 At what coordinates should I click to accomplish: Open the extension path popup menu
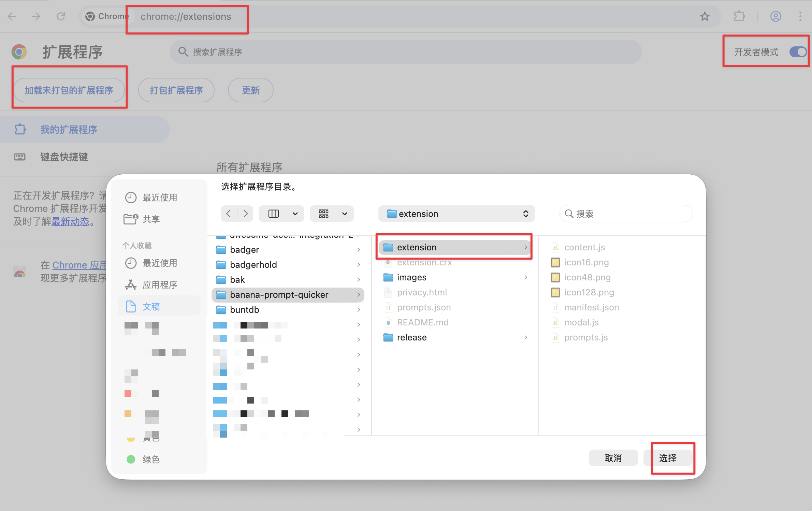(456, 214)
